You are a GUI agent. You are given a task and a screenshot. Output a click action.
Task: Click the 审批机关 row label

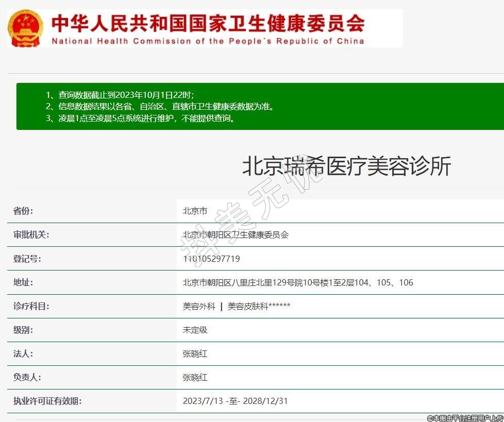(31, 234)
